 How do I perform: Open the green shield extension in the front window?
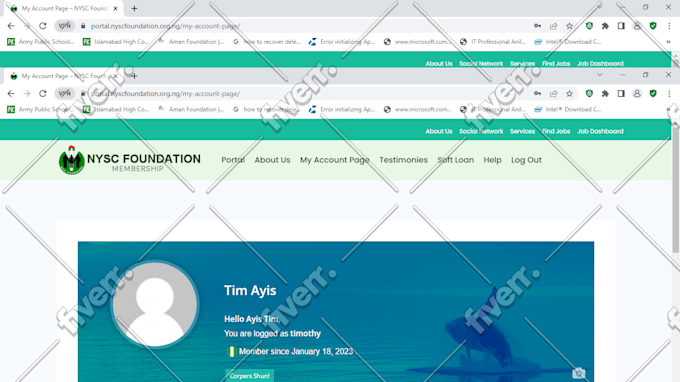coord(589,94)
